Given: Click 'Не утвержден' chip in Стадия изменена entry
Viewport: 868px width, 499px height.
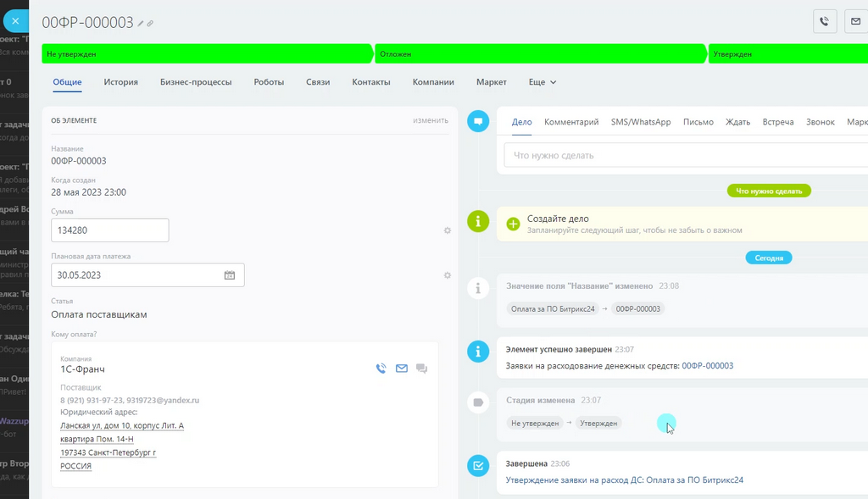Looking at the screenshot, I should point(535,424).
